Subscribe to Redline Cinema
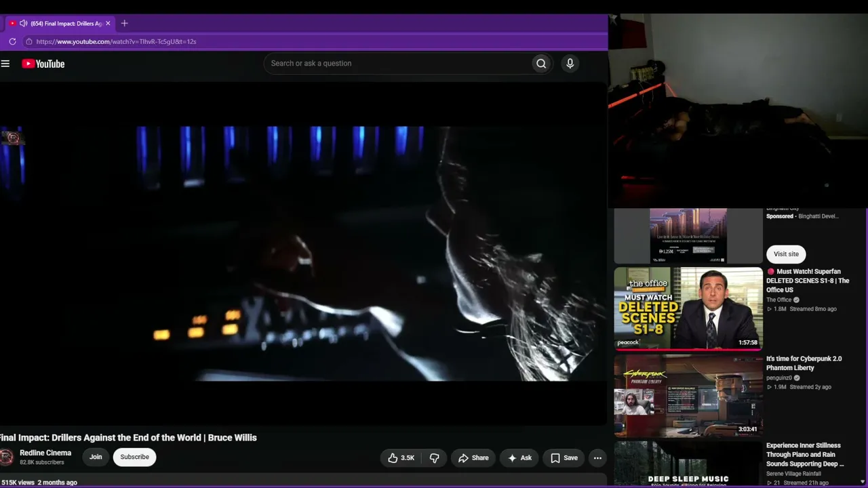This screenshot has height=488, width=868. click(135, 457)
